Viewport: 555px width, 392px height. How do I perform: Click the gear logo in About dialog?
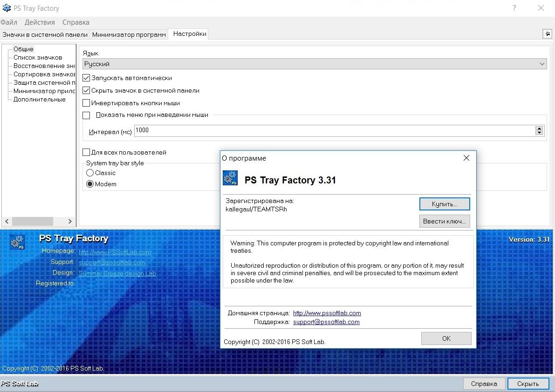230,179
